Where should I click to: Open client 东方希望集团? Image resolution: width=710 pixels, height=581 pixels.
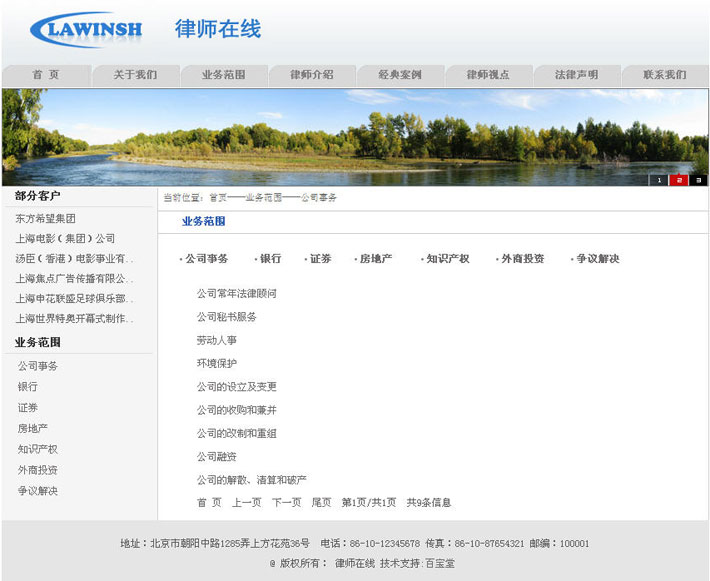tap(46, 219)
